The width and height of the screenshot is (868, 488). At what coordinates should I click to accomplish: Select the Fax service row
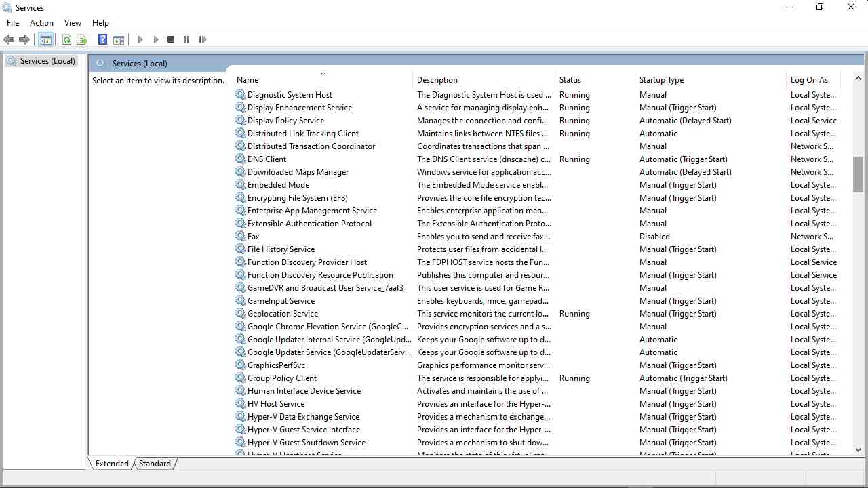[253, 237]
